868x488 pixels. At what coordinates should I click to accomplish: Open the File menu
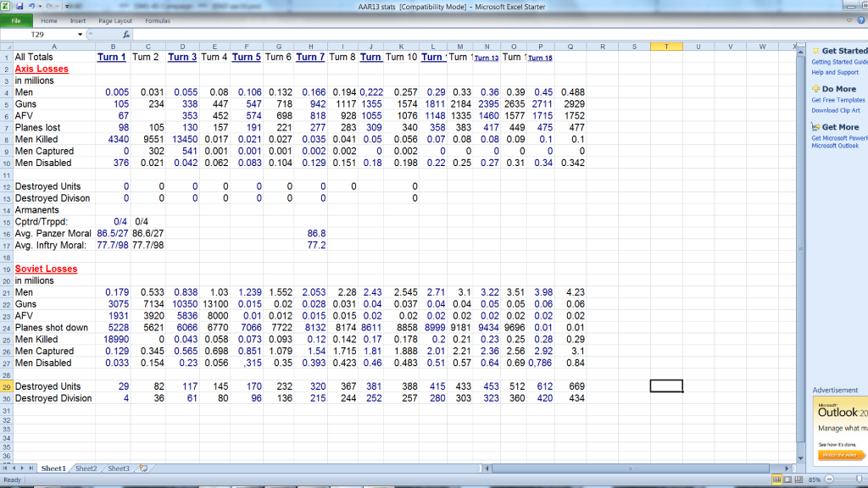(x=16, y=20)
